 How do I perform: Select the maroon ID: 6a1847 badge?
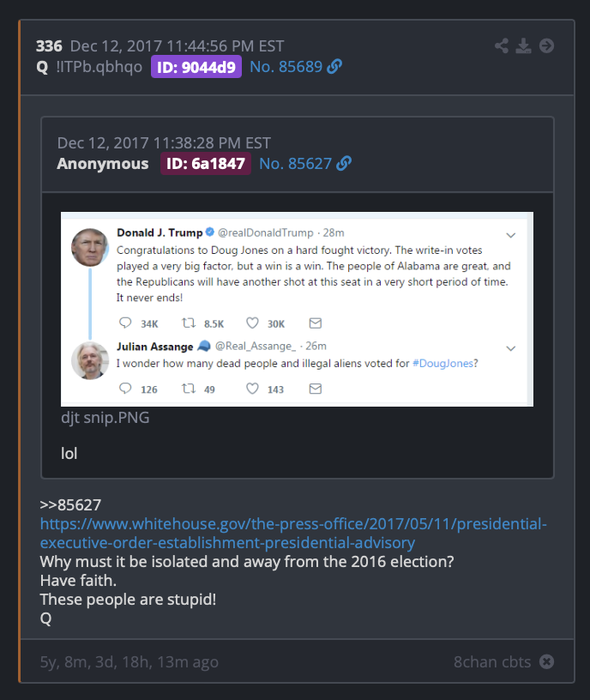click(x=206, y=163)
